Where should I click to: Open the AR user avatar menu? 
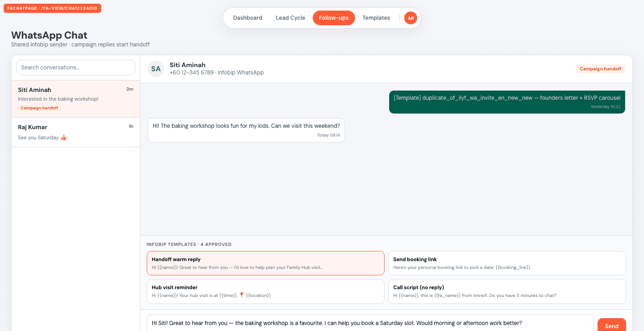point(411,18)
